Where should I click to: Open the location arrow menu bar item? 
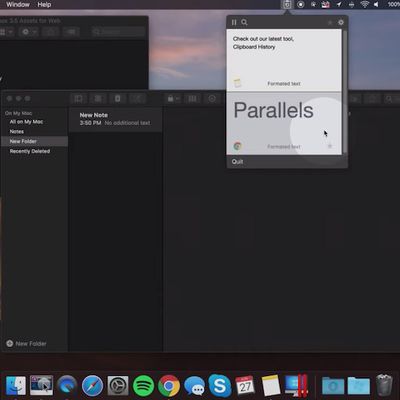click(339, 4)
